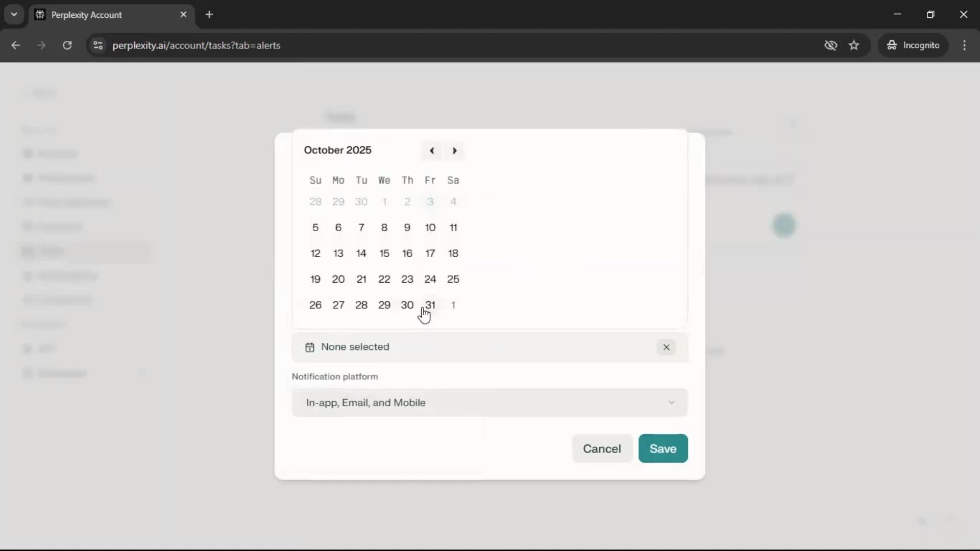Go to next month in calendar
The width and height of the screenshot is (980, 551).
click(454, 151)
